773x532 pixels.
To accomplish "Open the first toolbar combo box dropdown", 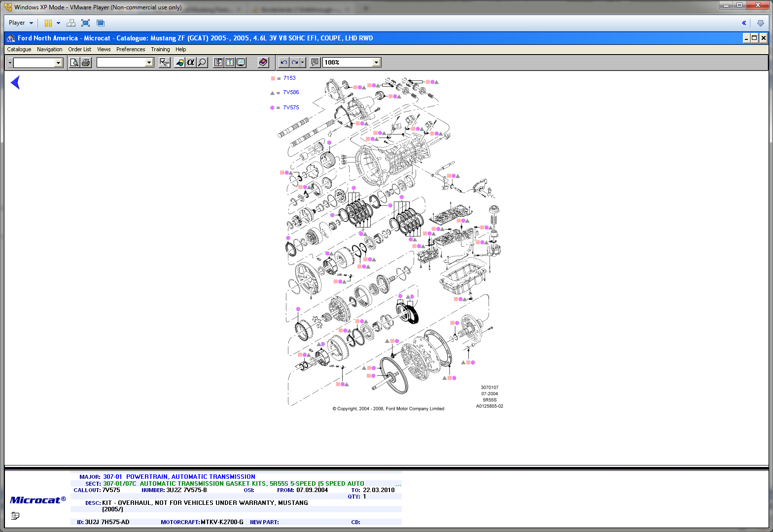I will 59,63.
